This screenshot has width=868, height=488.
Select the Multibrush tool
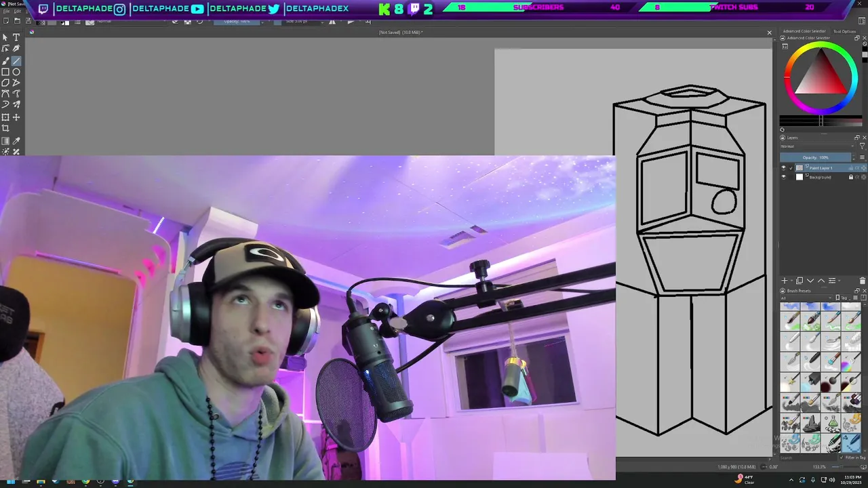click(x=16, y=104)
